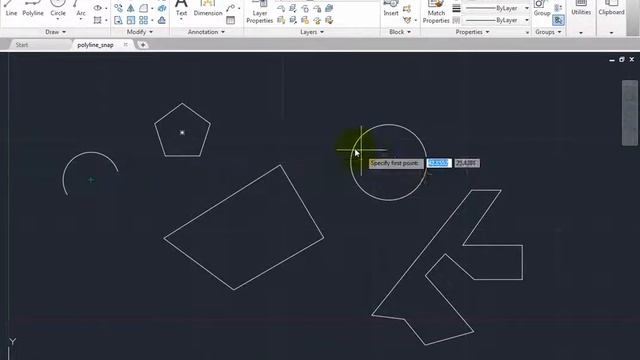Open the Utilities panel dropdown

pos(581,32)
